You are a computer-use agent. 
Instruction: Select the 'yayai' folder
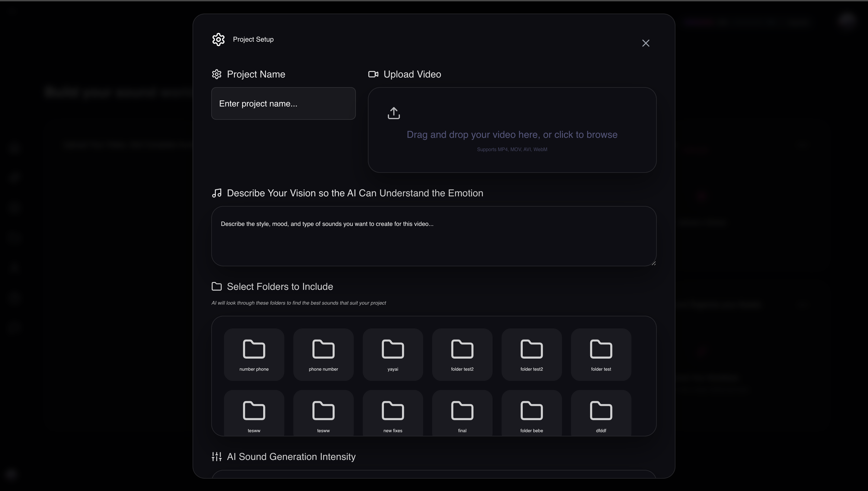(x=393, y=354)
